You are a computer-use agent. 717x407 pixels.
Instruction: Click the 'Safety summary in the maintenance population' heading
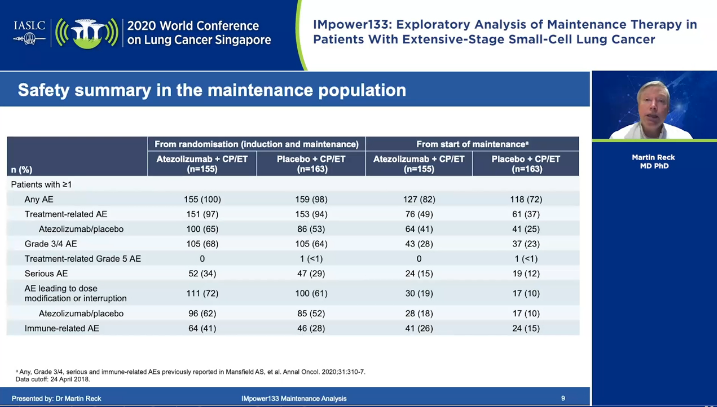pos(212,90)
